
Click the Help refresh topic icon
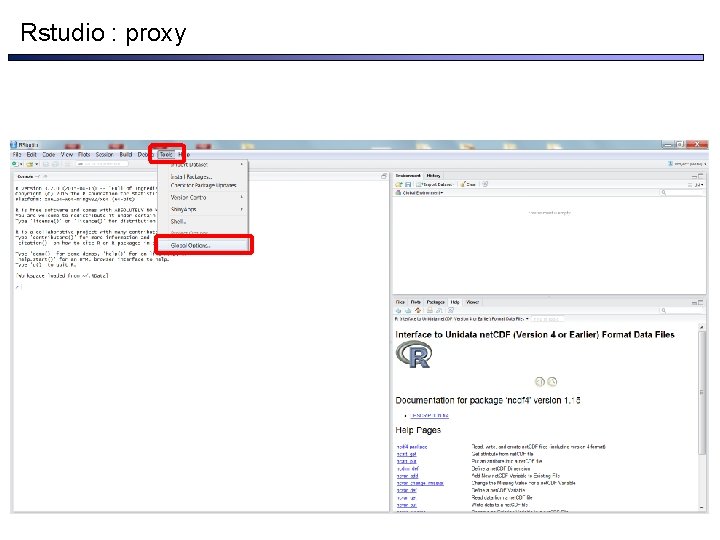tap(450, 310)
